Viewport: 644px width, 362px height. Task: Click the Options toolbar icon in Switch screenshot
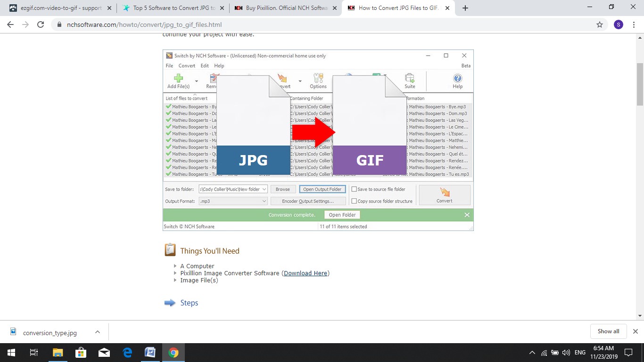pyautogui.click(x=318, y=81)
